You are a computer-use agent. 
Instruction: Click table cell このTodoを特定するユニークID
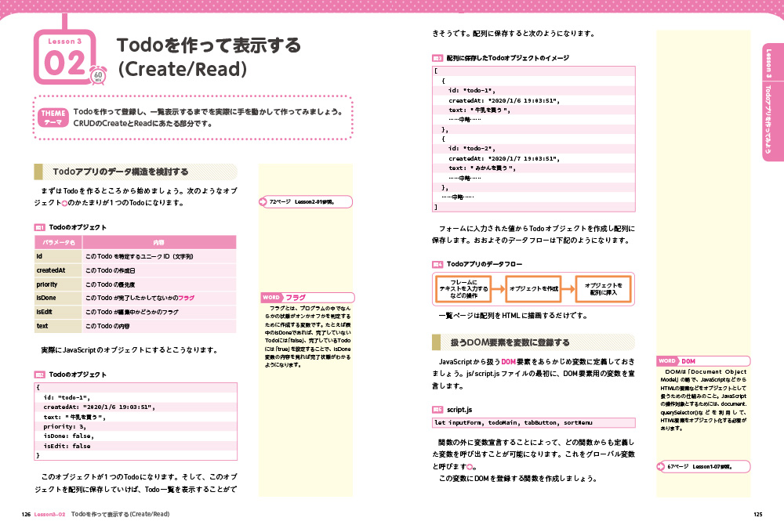click(159, 256)
